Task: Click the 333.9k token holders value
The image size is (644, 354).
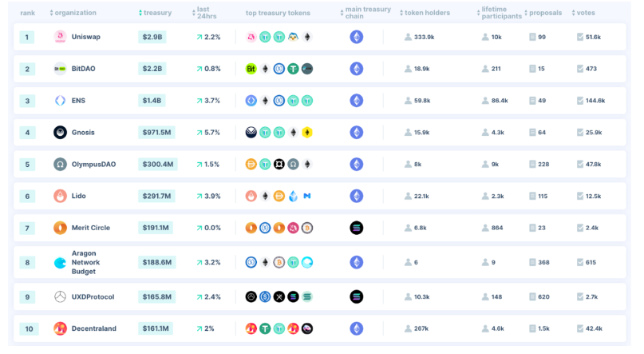Action: coord(425,37)
